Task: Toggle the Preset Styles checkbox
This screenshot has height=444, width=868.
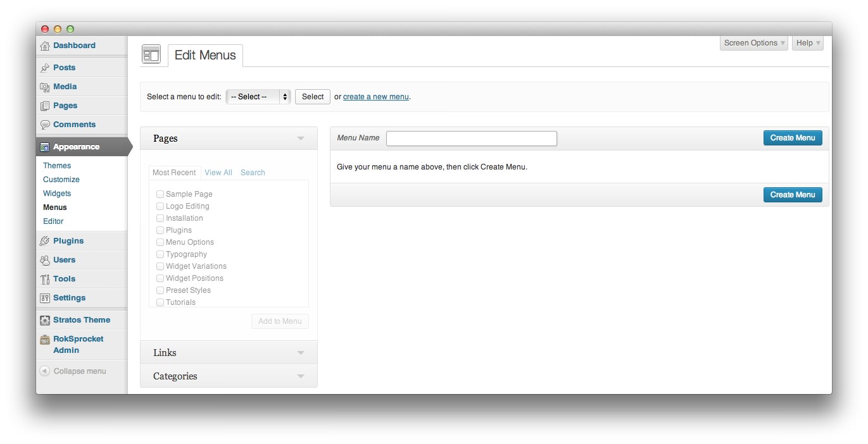Action: coord(160,290)
